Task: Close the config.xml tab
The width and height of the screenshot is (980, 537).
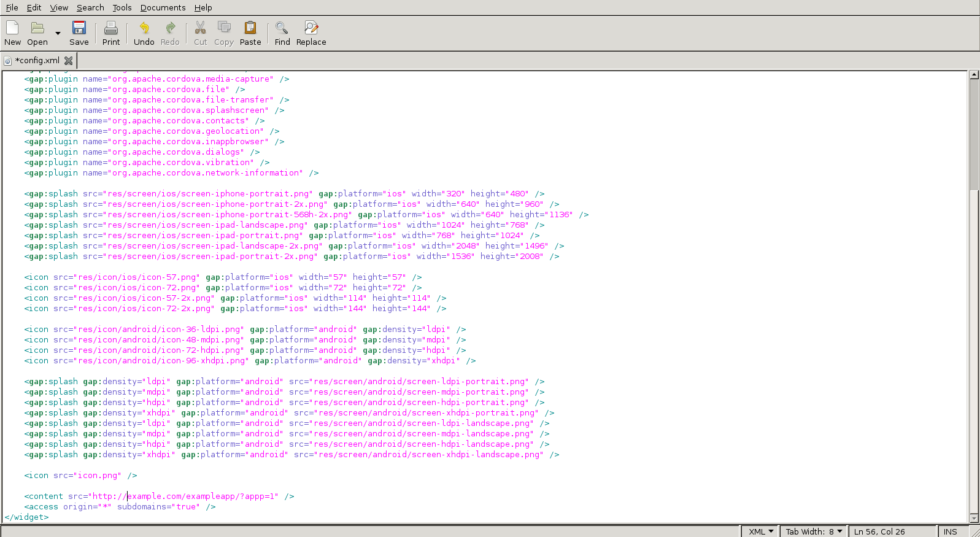Action: point(69,61)
